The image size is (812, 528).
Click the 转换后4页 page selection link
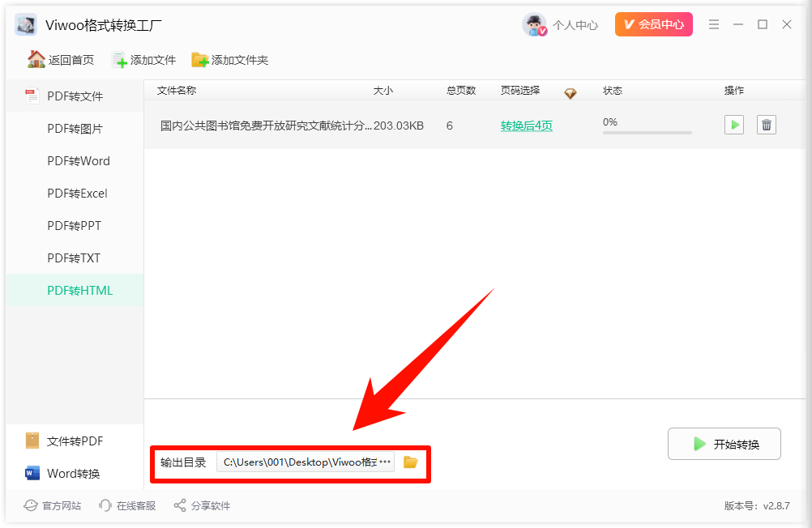[x=526, y=126]
